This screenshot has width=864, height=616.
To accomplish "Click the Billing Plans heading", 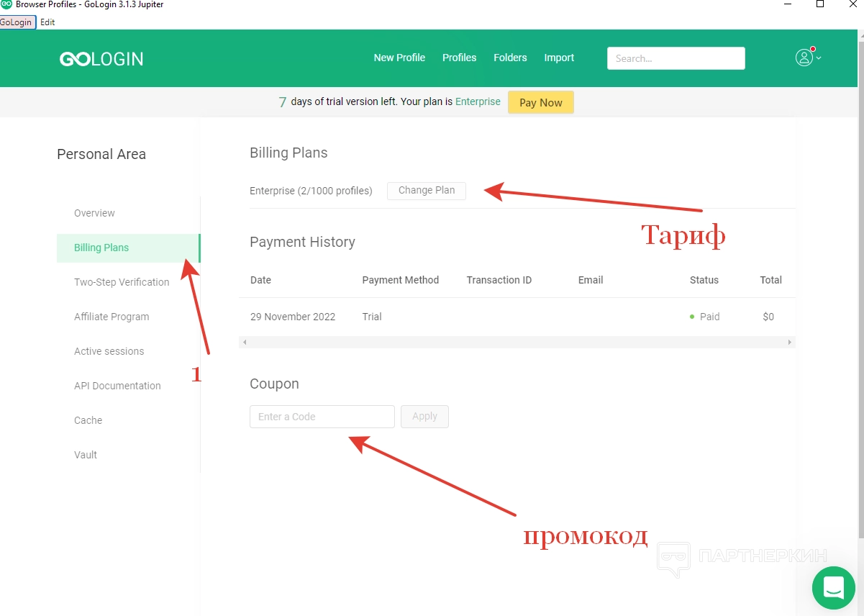I will click(288, 153).
